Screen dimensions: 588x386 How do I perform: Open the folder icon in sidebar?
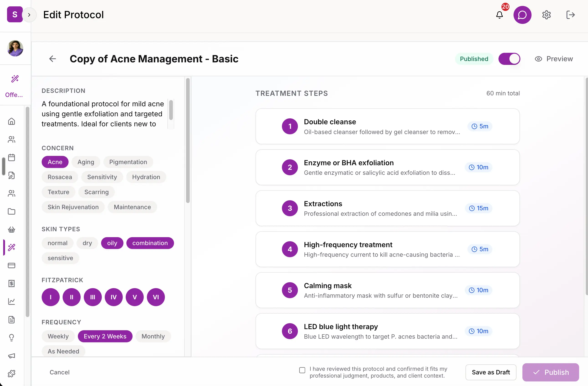point(12,211)
